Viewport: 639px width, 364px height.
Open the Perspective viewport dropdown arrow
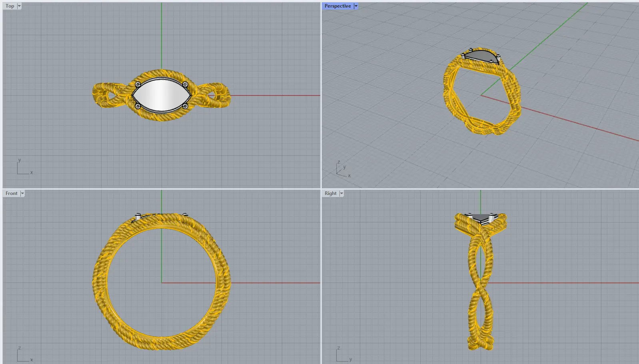356,6
